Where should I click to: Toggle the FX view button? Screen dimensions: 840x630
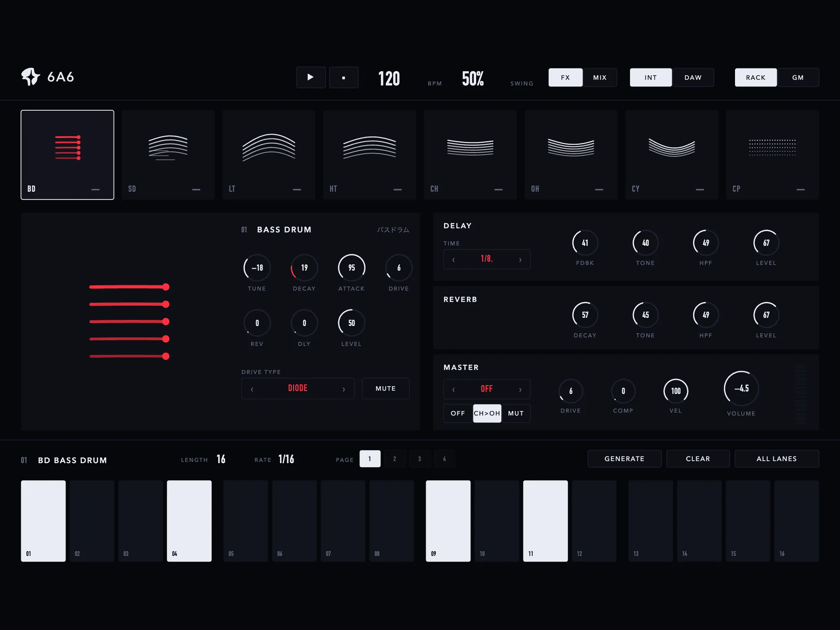(x=565, y=77)
